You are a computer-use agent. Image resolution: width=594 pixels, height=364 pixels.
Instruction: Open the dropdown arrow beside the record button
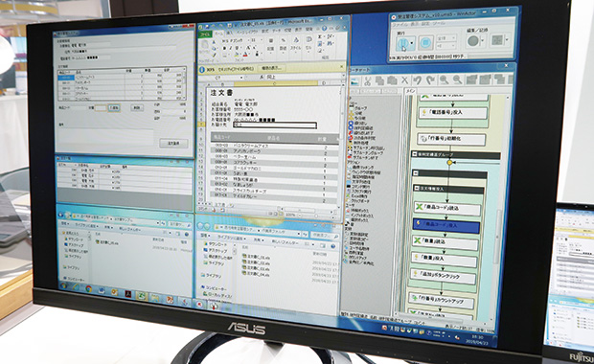483,41
